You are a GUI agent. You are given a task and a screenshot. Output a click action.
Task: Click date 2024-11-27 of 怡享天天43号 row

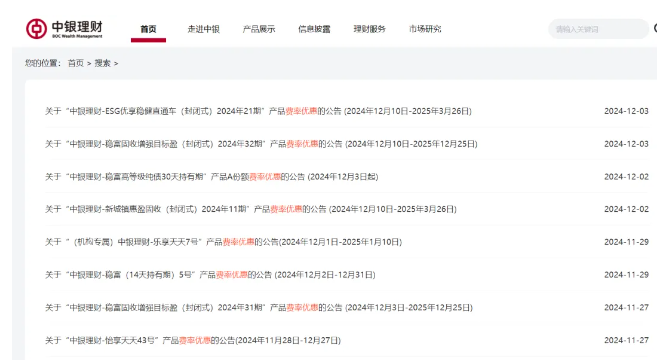626,341
